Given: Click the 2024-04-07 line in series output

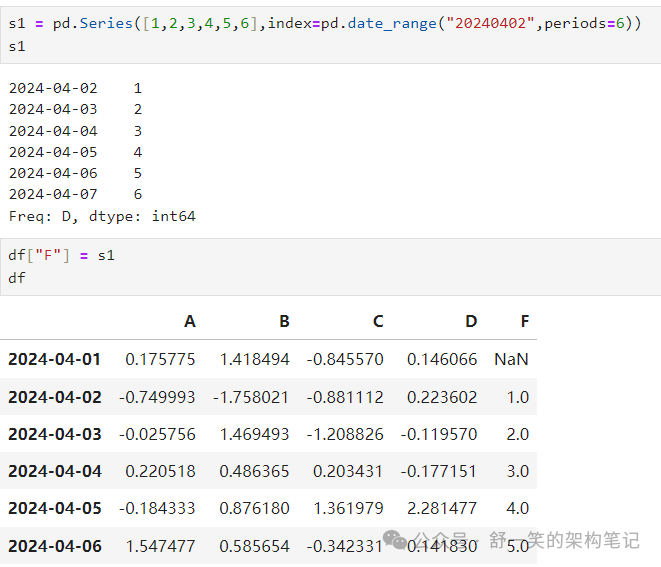Looking at the screenshot, I should coord(76,194).
